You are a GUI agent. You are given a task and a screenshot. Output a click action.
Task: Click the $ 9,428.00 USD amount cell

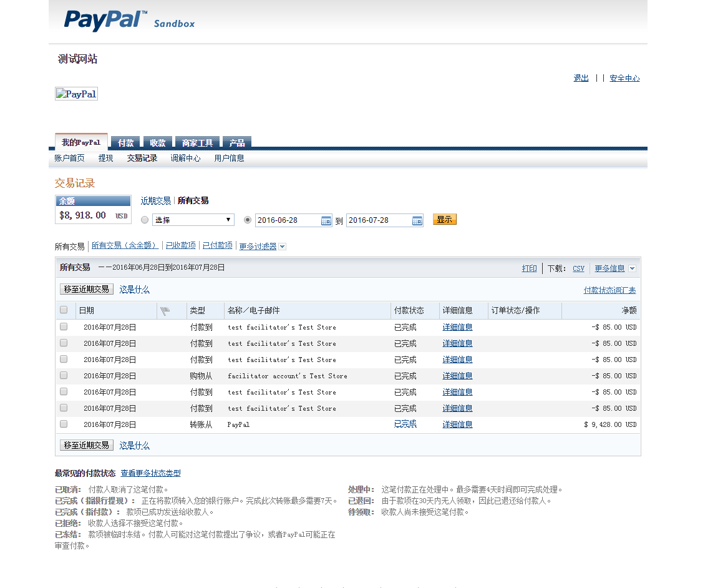point(610,424)
